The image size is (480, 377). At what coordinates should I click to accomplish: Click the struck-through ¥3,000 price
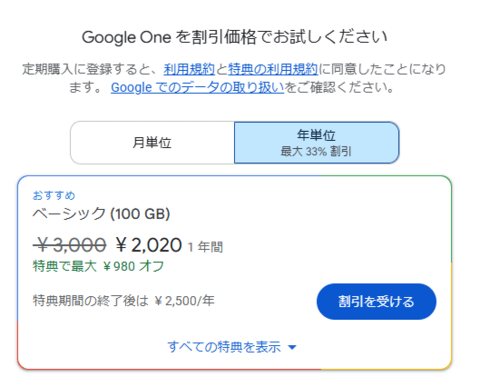coord(70,245)
